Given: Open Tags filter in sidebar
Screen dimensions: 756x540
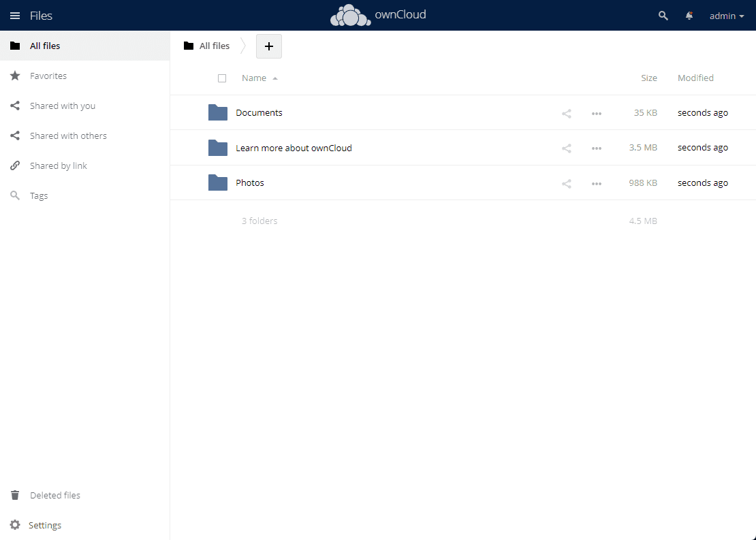Looking at the screenshot, I should pos(85,195).
